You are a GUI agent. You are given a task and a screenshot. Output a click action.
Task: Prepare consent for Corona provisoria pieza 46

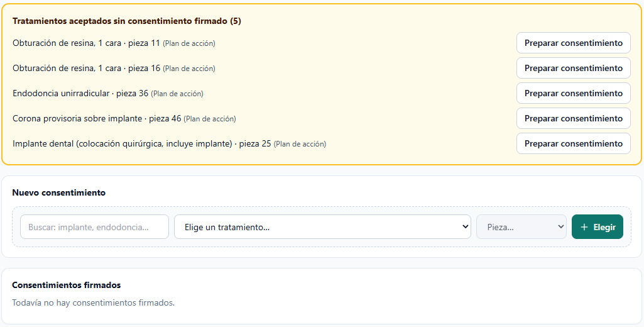(574, 118)
